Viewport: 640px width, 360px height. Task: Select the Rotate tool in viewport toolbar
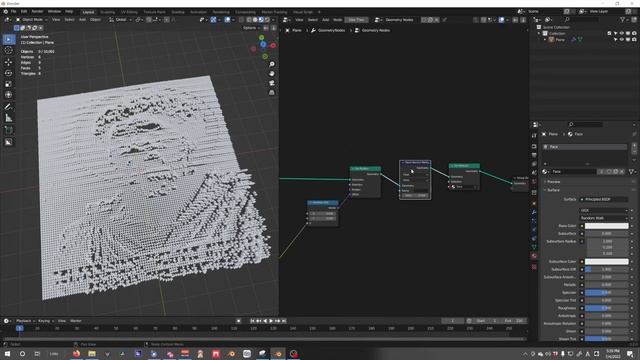9,73
